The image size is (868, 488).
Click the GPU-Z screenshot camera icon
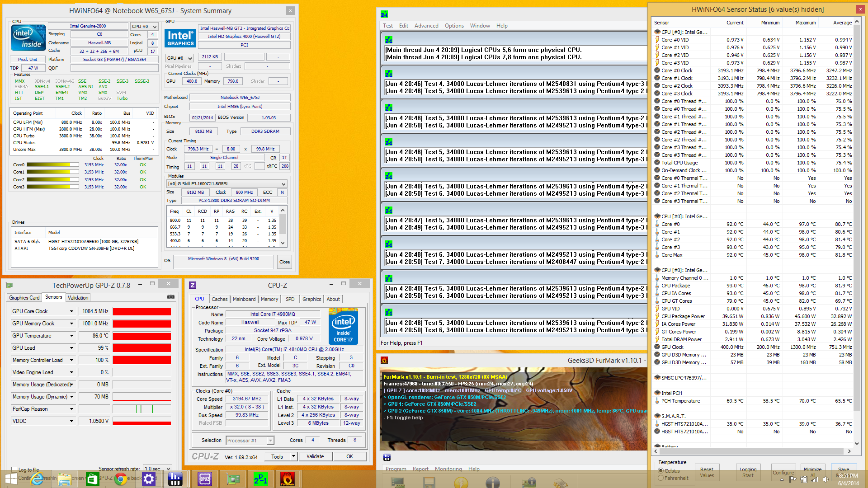(x=171, y=297)
